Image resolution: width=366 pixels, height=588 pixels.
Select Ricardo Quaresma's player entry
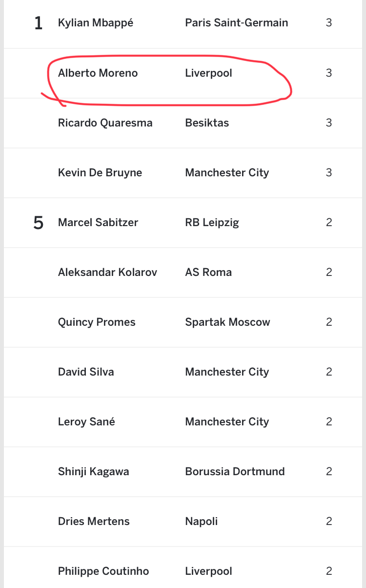(x=105, y=123)
